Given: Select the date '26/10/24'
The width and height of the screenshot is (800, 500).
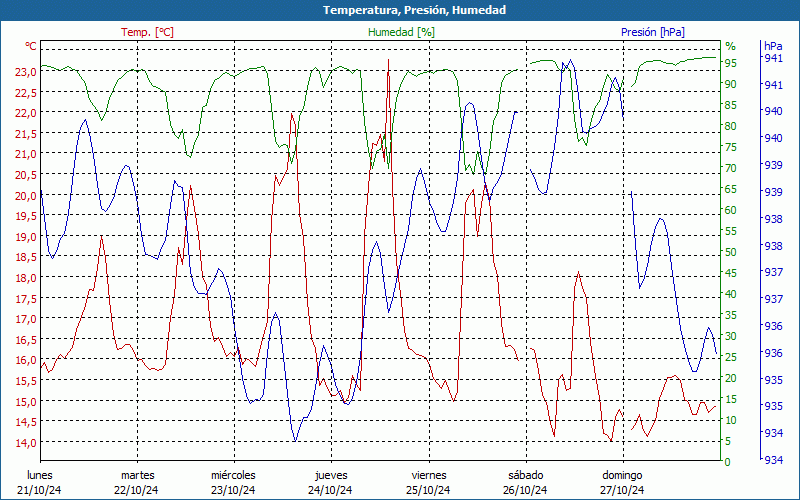Looking at the screenshot, I should 525,490.
